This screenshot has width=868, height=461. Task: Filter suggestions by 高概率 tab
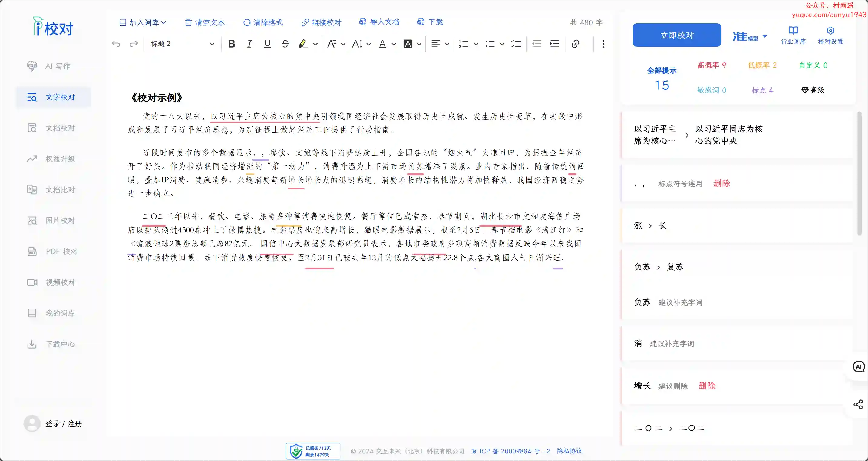(x=711, y=65)
